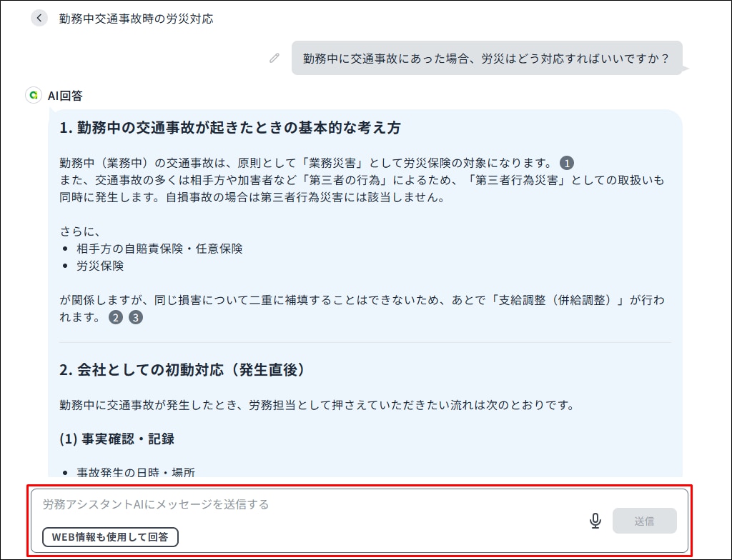This screenshot has height=560, width=732.
Task: Click the paragraph starting 勤務中に交通事故が発生したとき
Action: click(x=317, y=405)
